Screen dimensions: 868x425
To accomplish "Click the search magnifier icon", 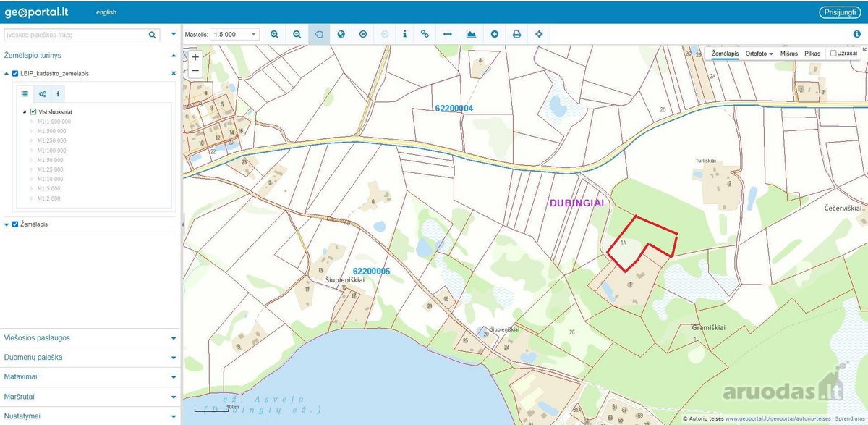I will (153, 34).
